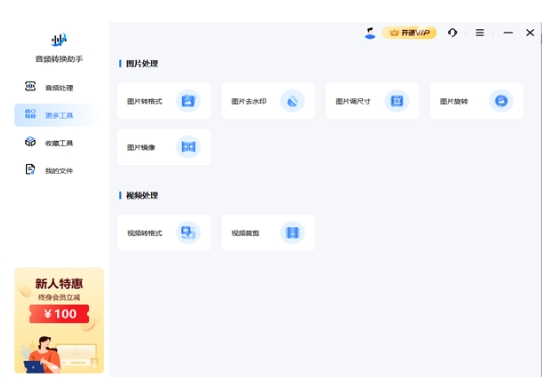Click the 图片转格式 picture icon
Viewport: 544px width, 379px height.
[x=188, y=101]
